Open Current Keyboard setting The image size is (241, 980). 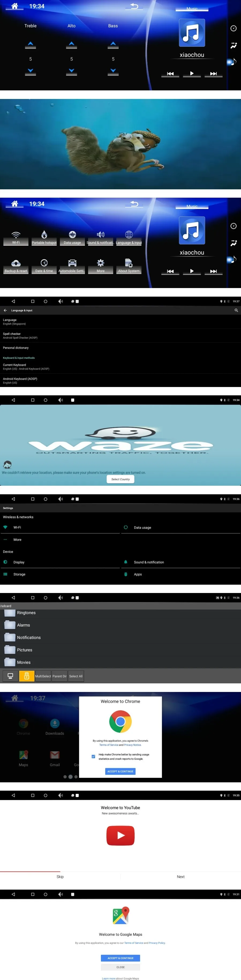pos(120,367)
